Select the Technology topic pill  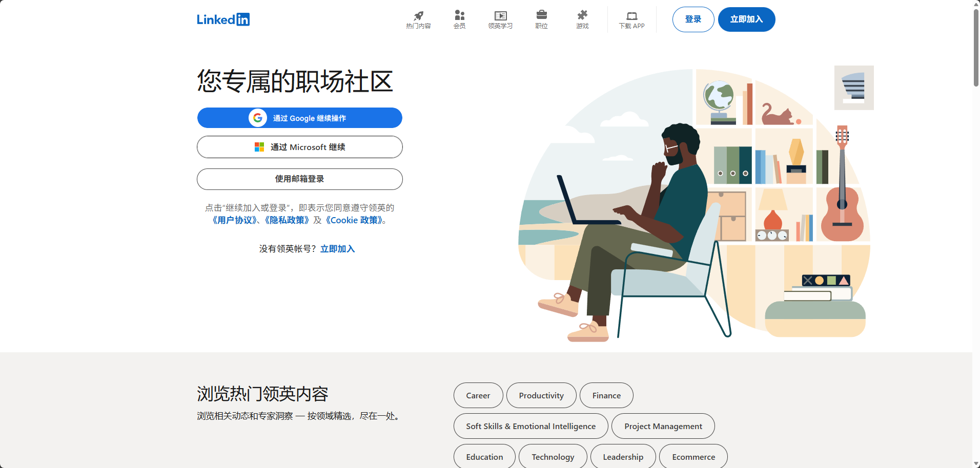pyautogui.click(x=553, y=456)
